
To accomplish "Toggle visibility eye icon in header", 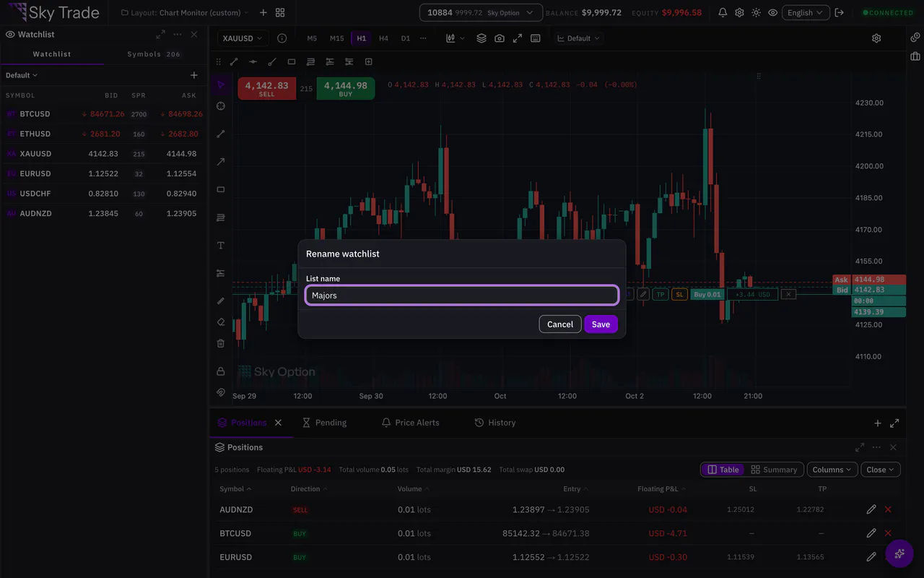I will (773, 13).
